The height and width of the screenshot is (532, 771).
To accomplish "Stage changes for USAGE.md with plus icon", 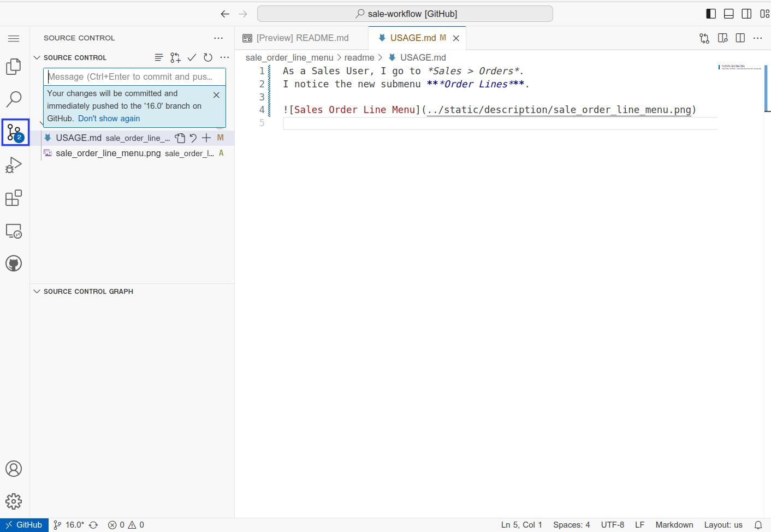I will click(206, 138).
